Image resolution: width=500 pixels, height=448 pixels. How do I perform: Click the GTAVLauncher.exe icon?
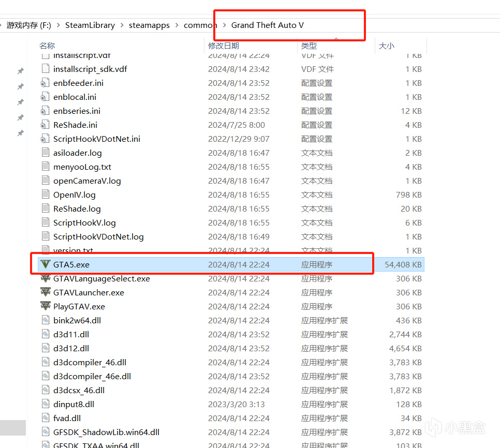pos(46,292)
